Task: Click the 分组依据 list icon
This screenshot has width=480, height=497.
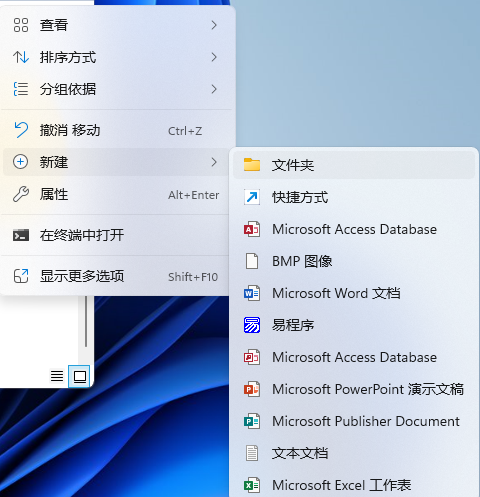Action: (x=21, y=89)
